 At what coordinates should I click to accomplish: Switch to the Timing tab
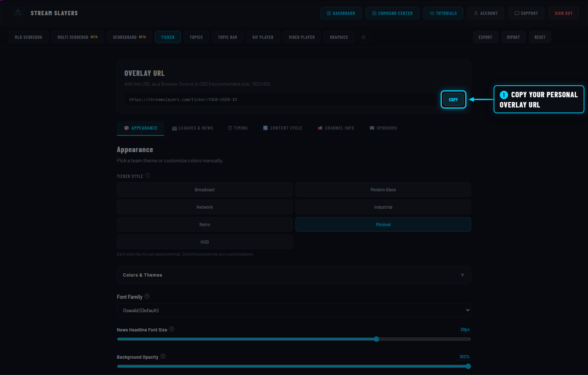click(x=238, y=128)
